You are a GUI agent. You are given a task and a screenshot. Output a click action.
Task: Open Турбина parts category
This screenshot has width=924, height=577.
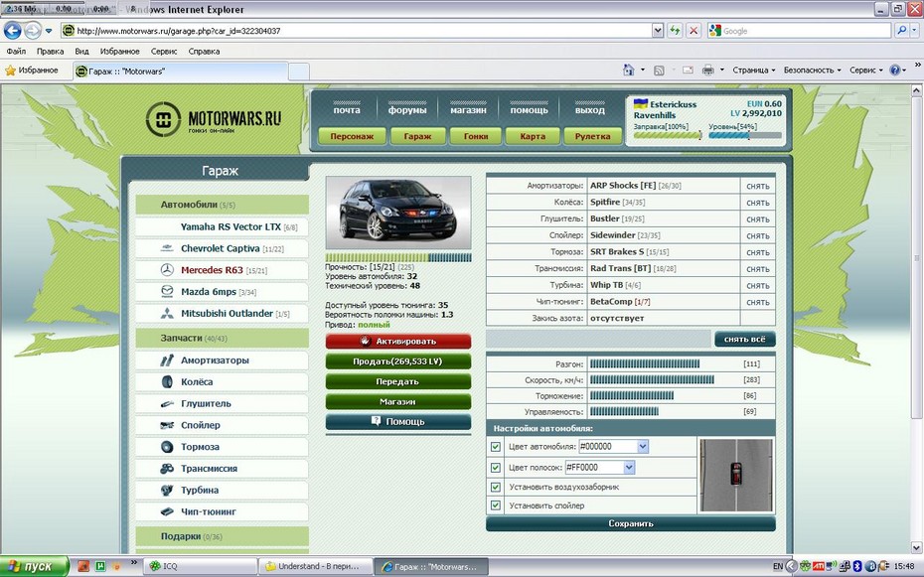(x=223, y=490)
